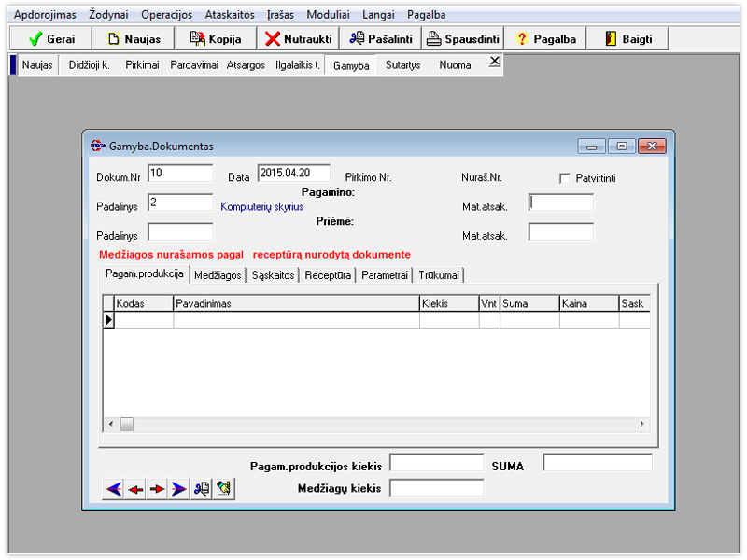
Task: Open the Įrašas menu
Action: click(280, 15)
